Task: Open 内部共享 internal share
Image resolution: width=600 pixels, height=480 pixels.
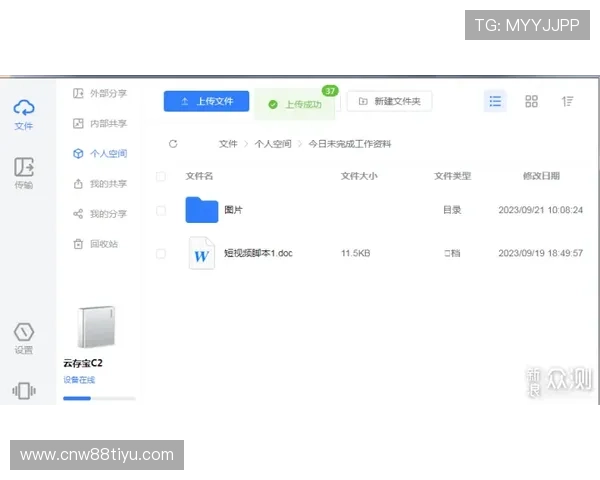Action: (x=99, y=123)
